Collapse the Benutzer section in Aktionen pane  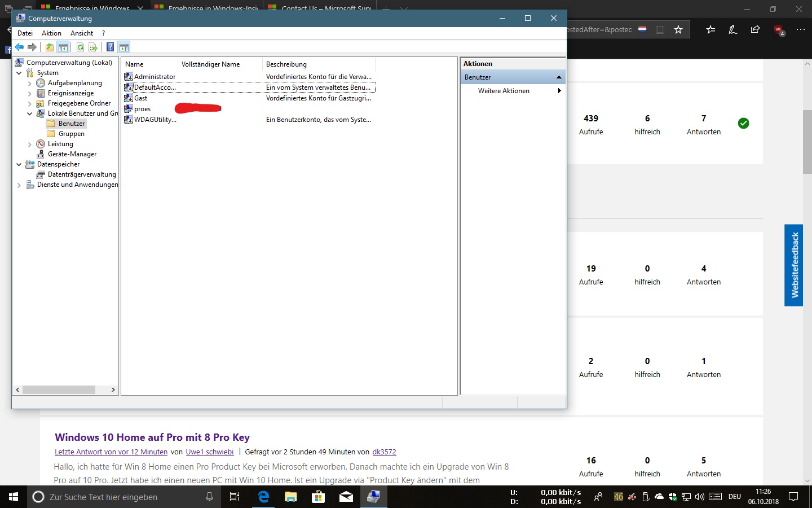click(x=559, y=77)
